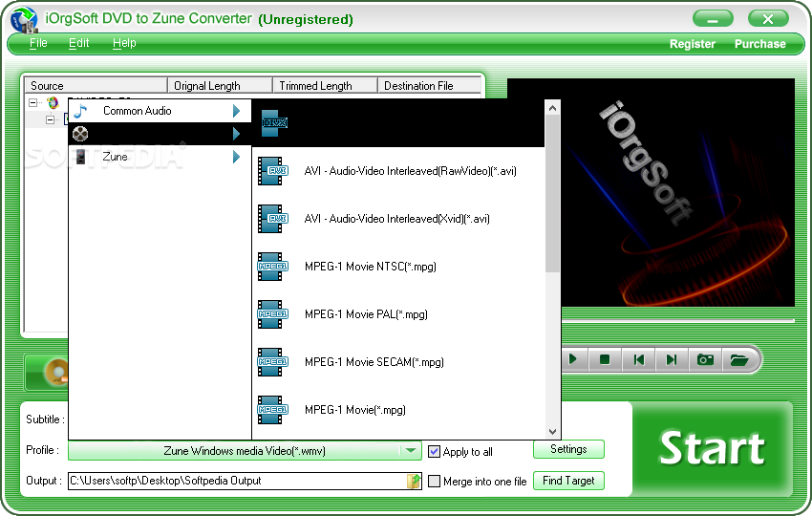Click the preview seek slider
Screen dimensions: 812x516
point(678,321)
